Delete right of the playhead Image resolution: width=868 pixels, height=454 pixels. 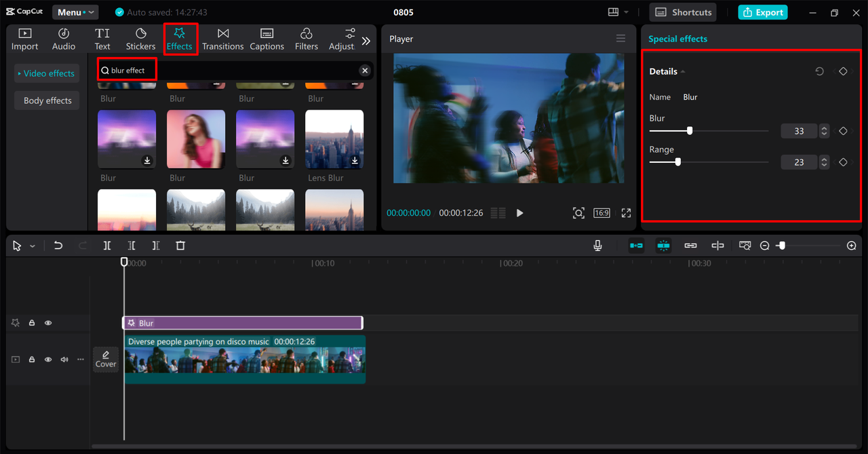pyautogui.click(x=156, y=246)
